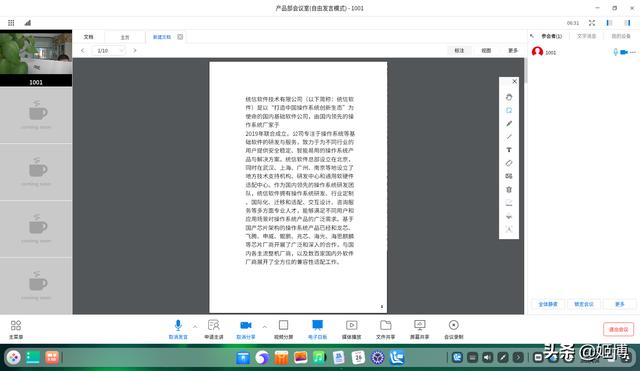The height and width of the screenshot is (371, 640).
Task: Expand camera options arrow beside video button
Action: click(x=264, y=327)
